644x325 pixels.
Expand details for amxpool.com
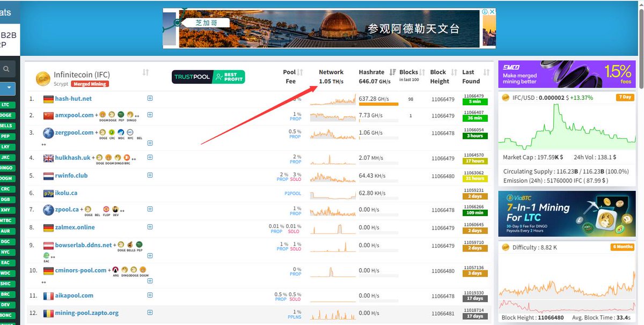tap(150, 115)
